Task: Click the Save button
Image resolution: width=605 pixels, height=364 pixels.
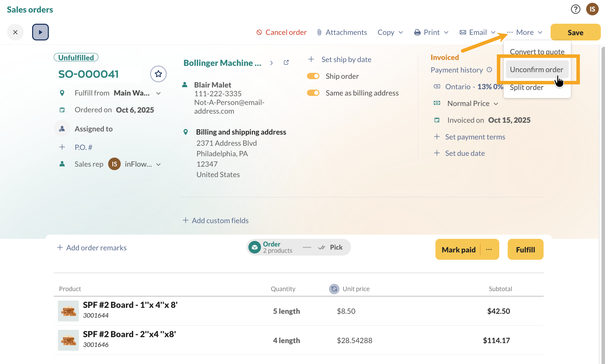Action: pyautogui.click(x=575, y=32)
